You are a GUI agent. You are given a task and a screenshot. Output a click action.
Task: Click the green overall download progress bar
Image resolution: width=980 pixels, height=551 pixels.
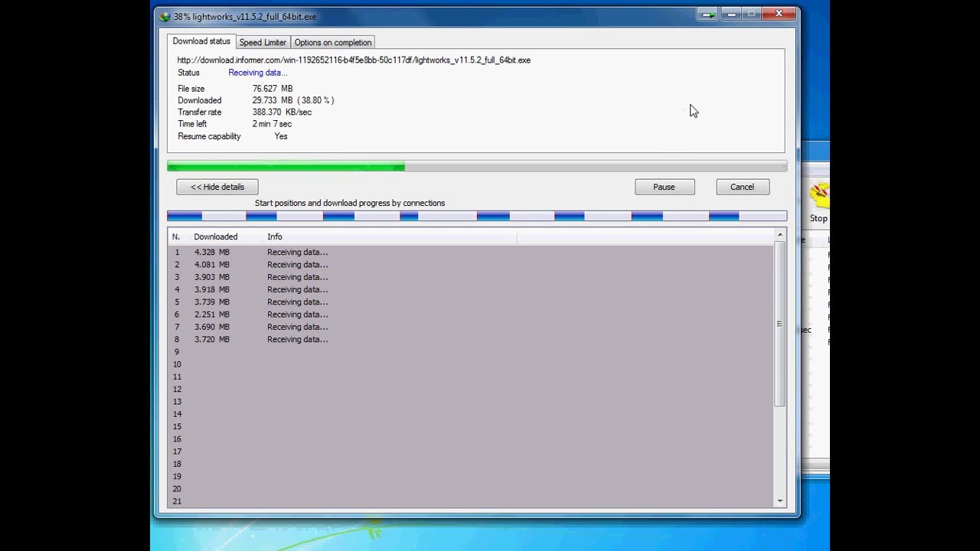click(477, 166)
